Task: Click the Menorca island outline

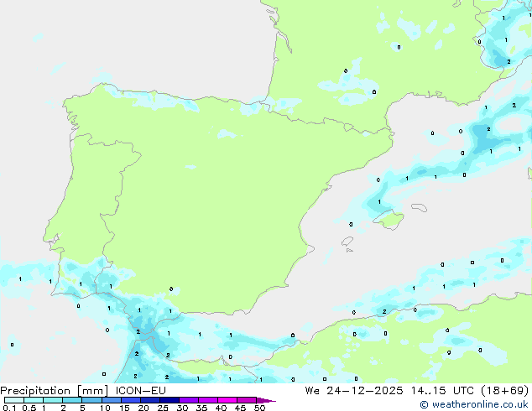Action: click(420, 207)
